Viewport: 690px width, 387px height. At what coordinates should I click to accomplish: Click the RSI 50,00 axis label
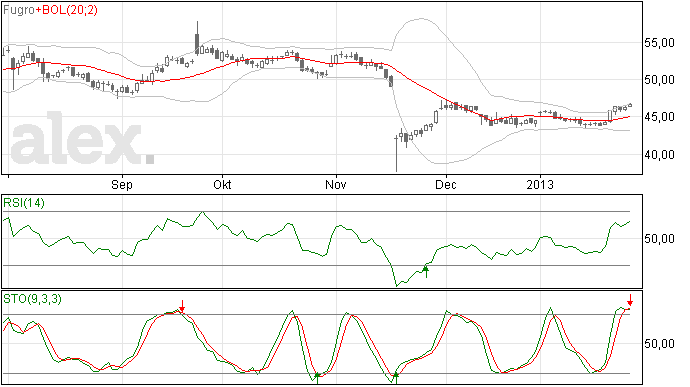[659, 239]
